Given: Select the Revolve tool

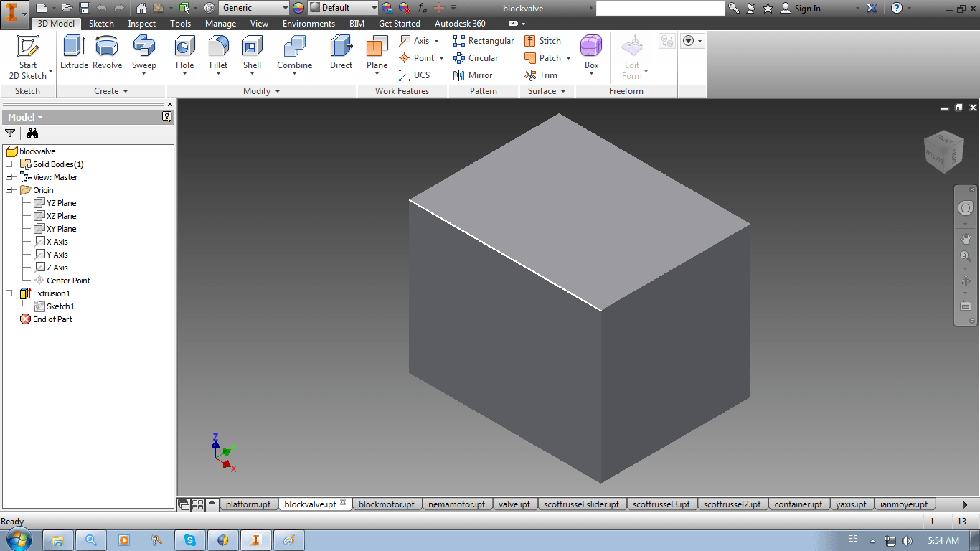Looking at the screenshot, I should point(107,52).
